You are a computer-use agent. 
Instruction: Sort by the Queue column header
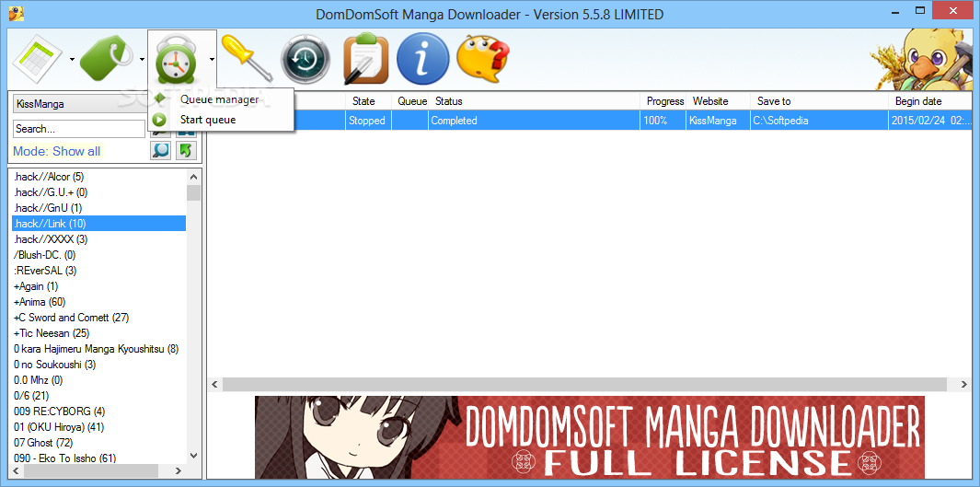pos(412,101)
